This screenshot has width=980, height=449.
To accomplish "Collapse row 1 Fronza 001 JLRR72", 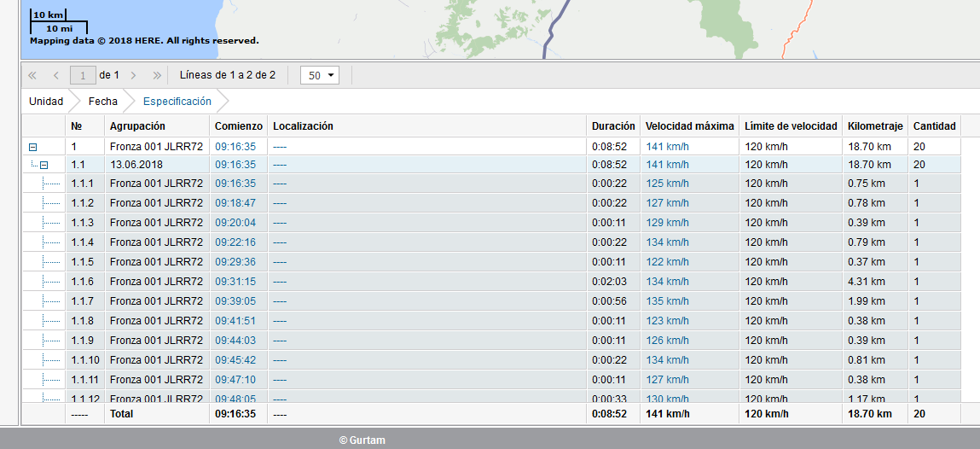I will tap(33, 148).
